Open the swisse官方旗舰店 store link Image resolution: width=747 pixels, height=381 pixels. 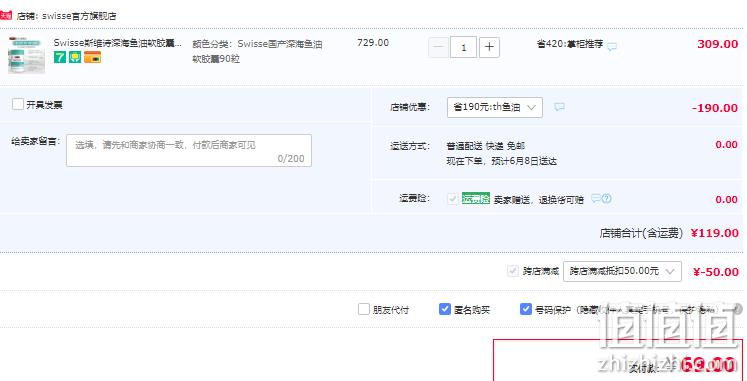pyautogui.click(x=79, y=16)
